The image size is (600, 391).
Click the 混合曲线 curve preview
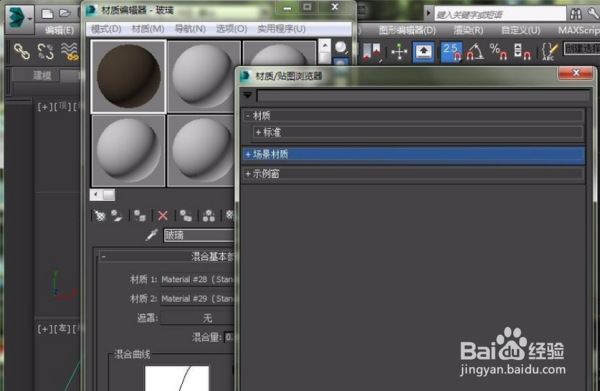[177, 378]
